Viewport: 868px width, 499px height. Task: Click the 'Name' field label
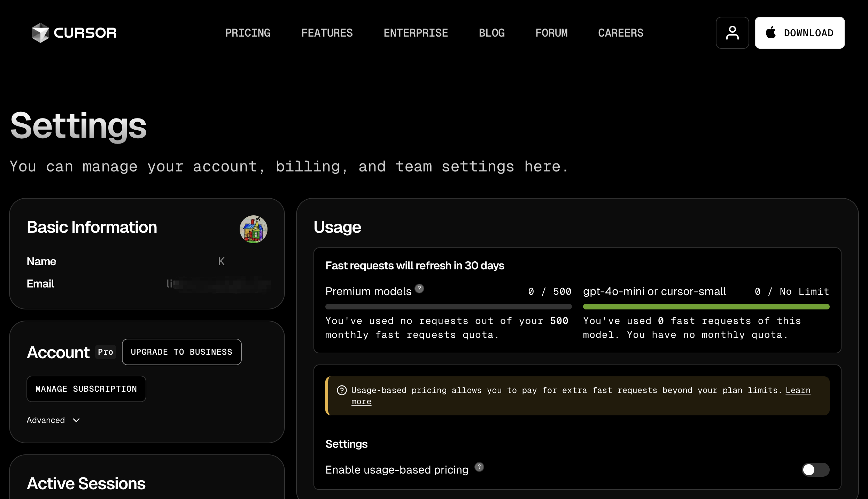coord(41,261)
